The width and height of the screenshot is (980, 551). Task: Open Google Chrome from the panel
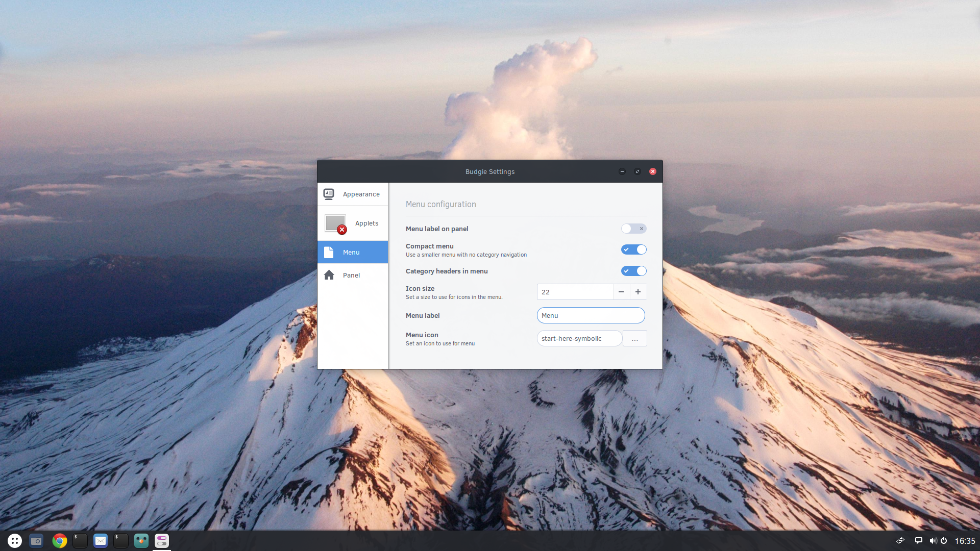click(x=60, y=541)
